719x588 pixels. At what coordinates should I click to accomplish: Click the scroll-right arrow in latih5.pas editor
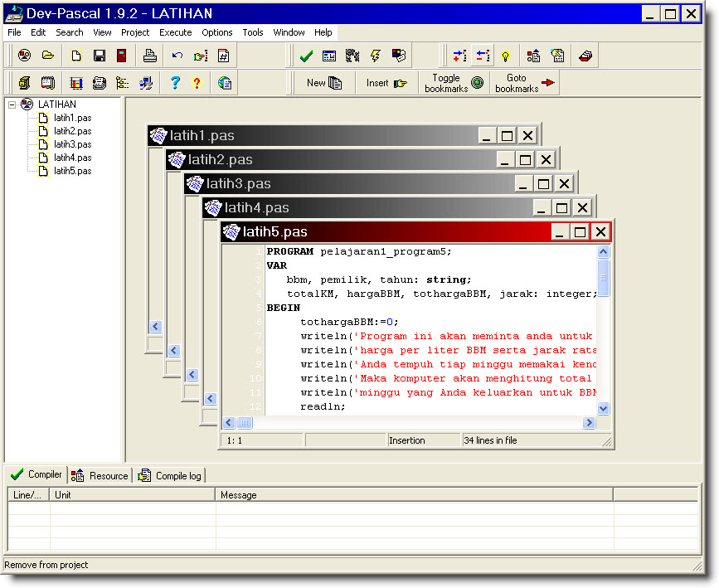[589, 422]
